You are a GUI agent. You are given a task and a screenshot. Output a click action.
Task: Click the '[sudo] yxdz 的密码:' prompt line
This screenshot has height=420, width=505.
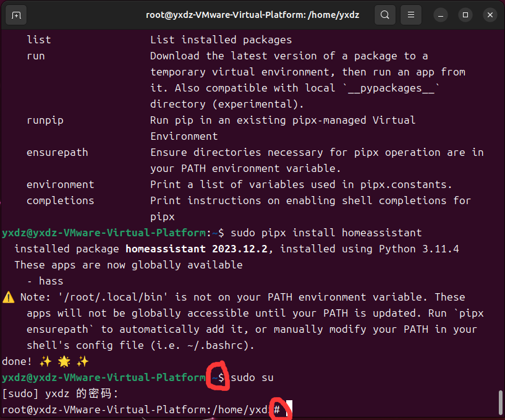click(x=61, y=393)
